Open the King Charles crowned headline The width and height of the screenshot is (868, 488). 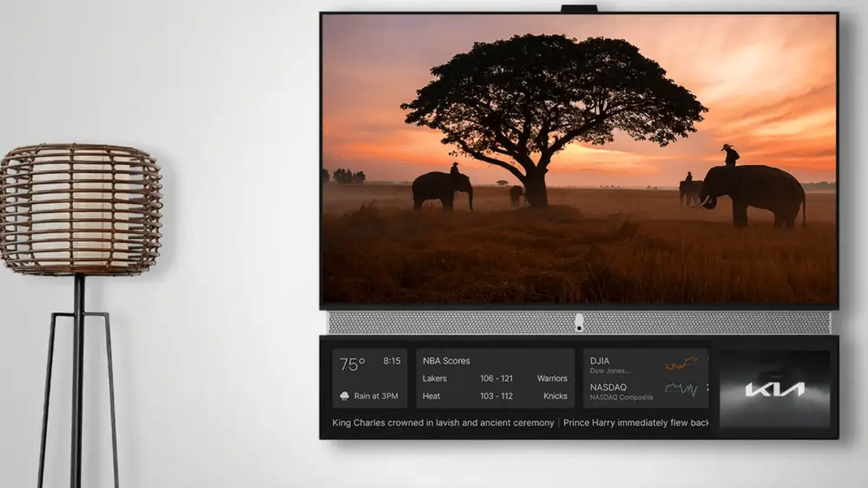(x=443, y=423)
